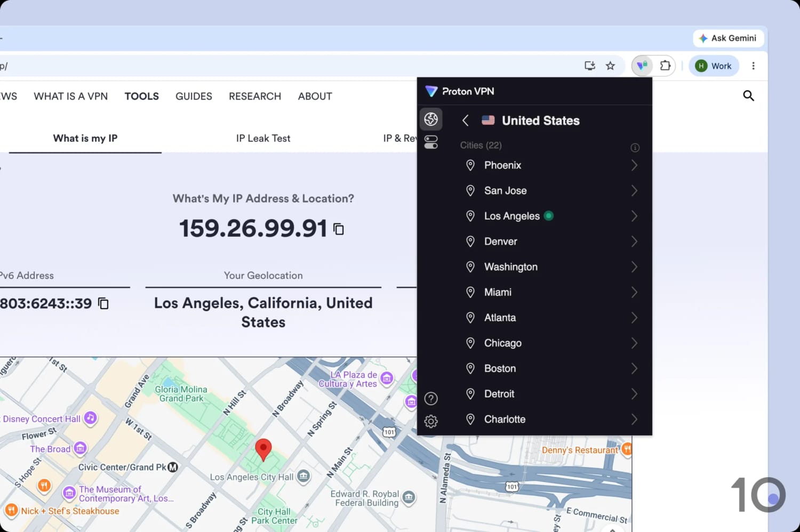Image resolution: width=800 pixels, height=532 pixels.
Task: Click the Detroit location pin icon
Action: click(x=470, y=394)
